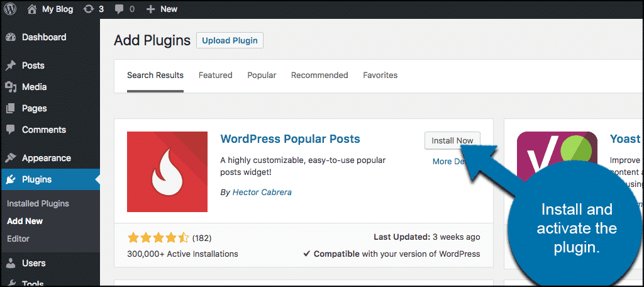Open the comments bubble icon showing 0

click(118, 9)
